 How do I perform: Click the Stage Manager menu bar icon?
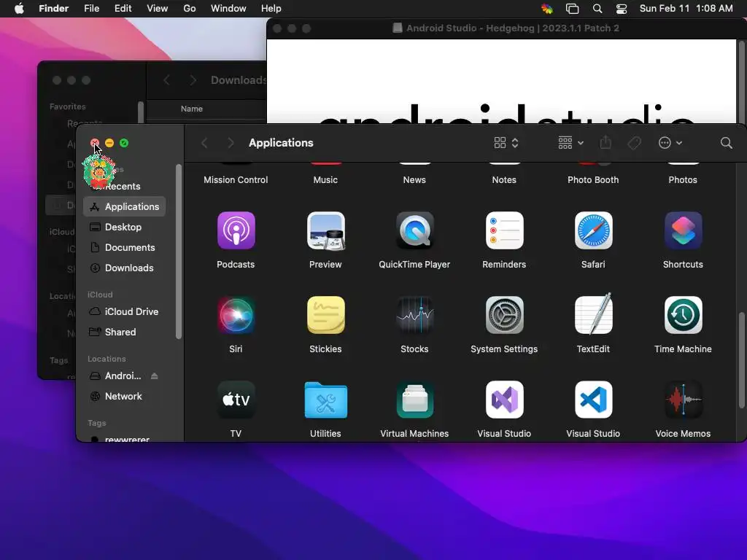[572, 9]
